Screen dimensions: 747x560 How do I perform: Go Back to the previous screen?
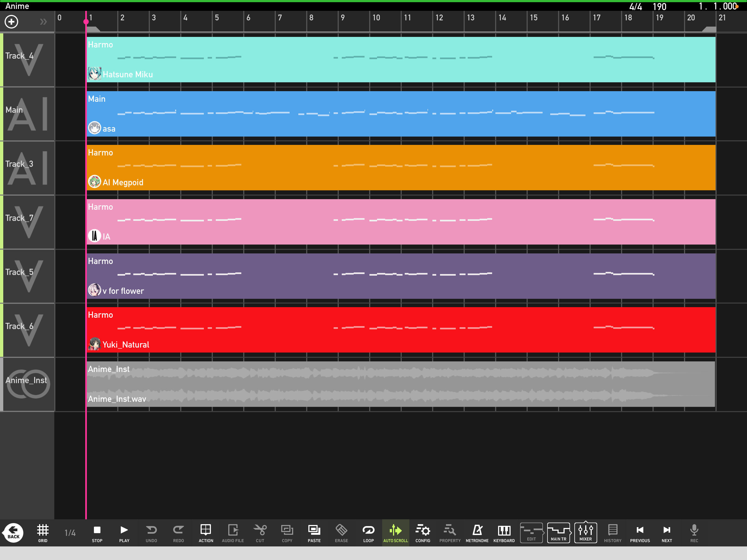tap(13, 533)
